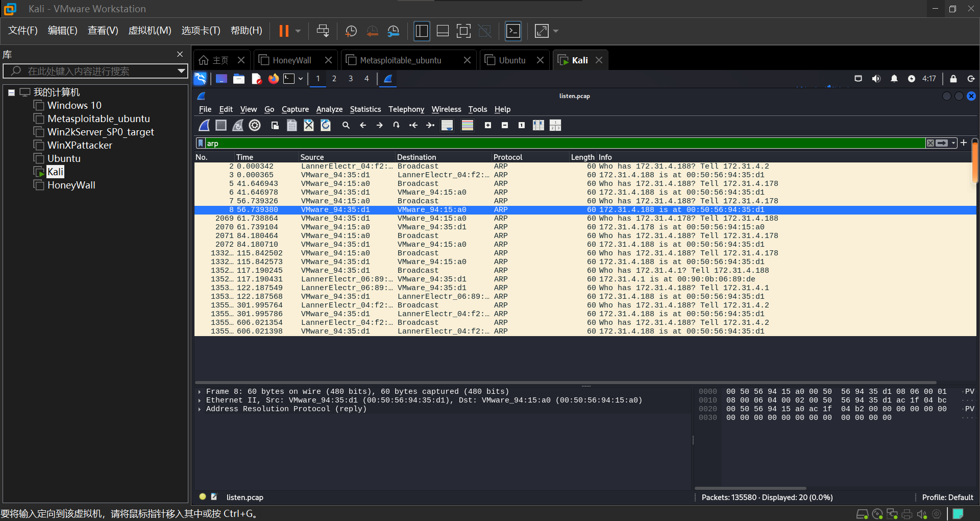Image resolution: width=980 pixels, height=521 pixels.
Task: Find a packet with the magnifier icon
Action: pos(346,125)
